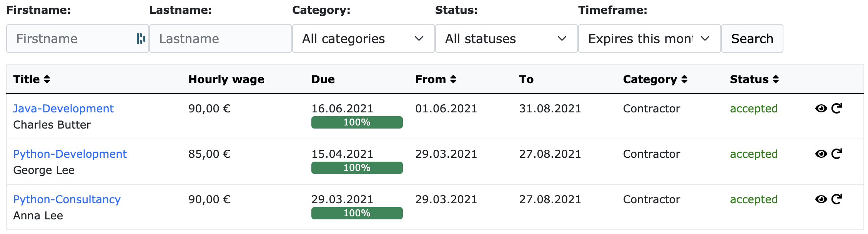Toggle sorting on the Title column
Screen dimensions: 868x234
(x=32, y=79)
